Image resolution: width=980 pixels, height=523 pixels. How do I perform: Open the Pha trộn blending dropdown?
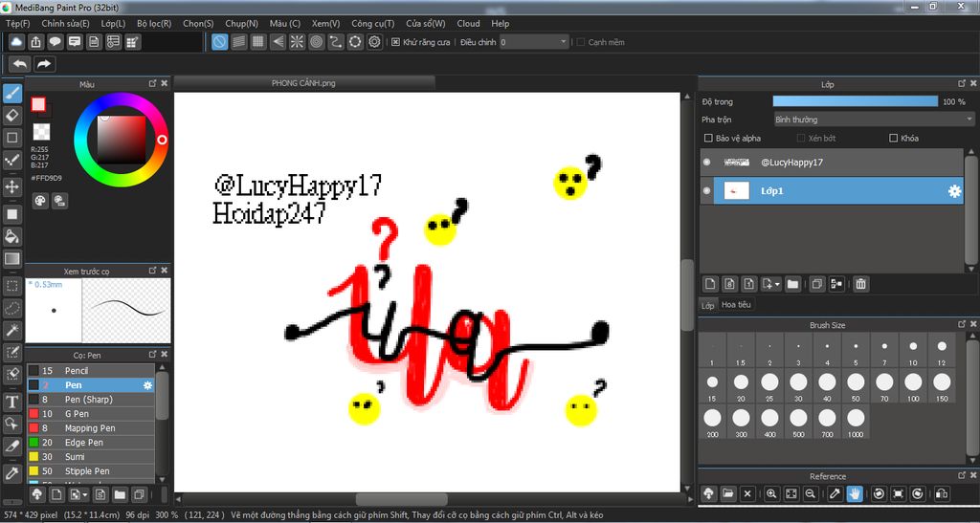(x=874, y=120)
